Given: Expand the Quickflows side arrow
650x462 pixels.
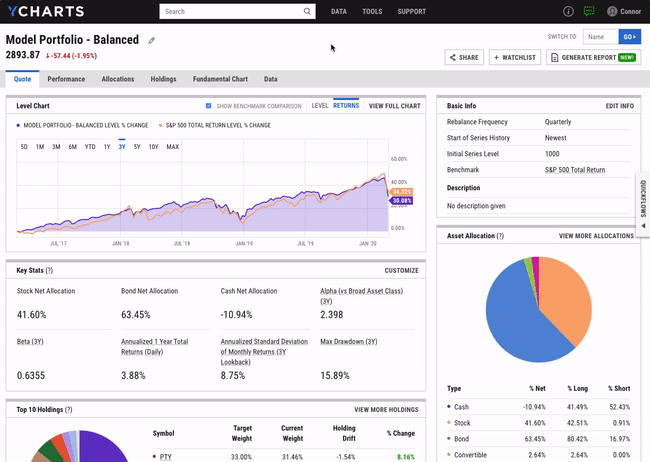Looking at the screenshot, I should click(643, 226).
